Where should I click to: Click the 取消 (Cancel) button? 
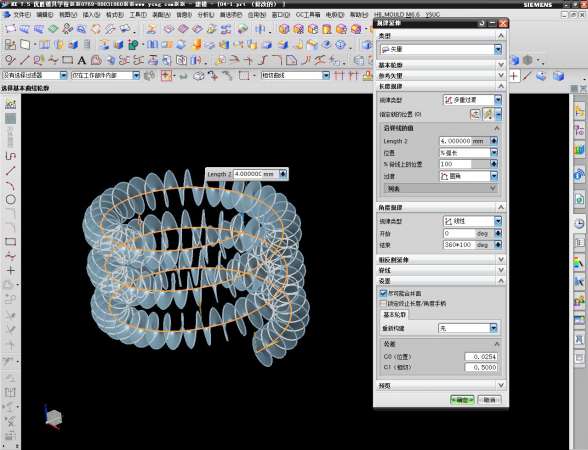[489, 400]
